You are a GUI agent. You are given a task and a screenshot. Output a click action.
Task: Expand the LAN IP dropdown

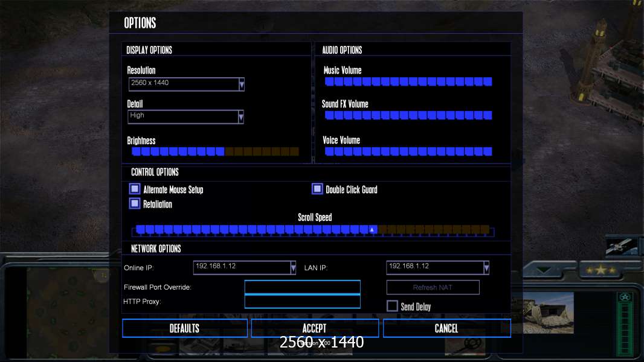pyautogui.click(x=437, y=268)
